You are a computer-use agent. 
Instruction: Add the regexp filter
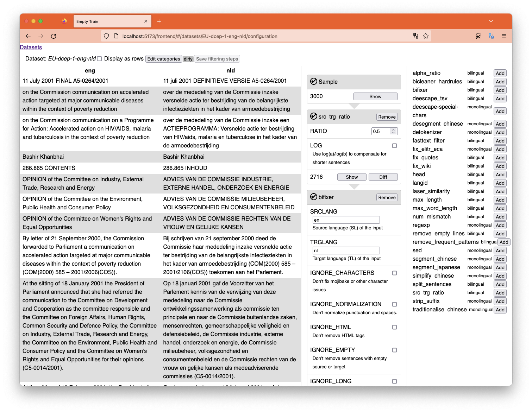click(x=500, y=225)
